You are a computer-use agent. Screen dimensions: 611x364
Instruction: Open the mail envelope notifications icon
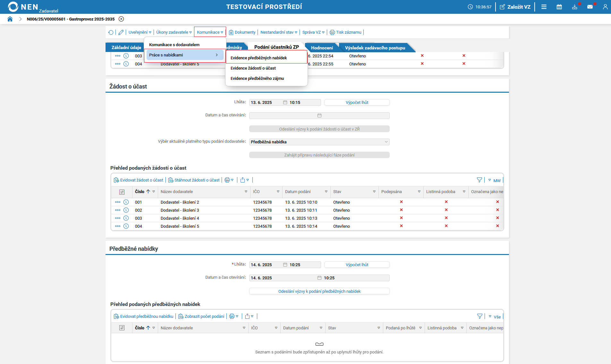click(x=590, y=7)
